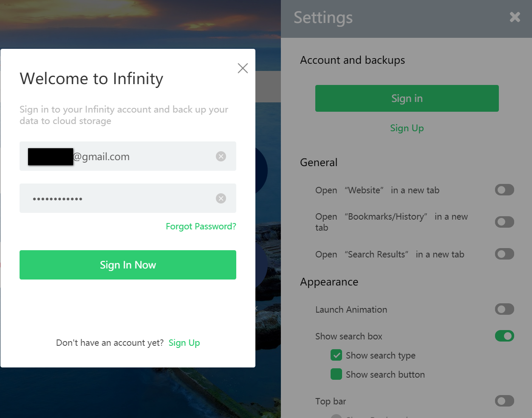Focus the password input field
This screenshot has height=418, width=532.
point(128,198)
